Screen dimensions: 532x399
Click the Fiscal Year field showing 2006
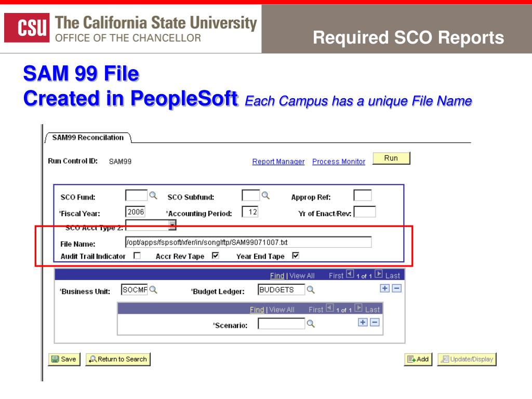pos(135,212)
